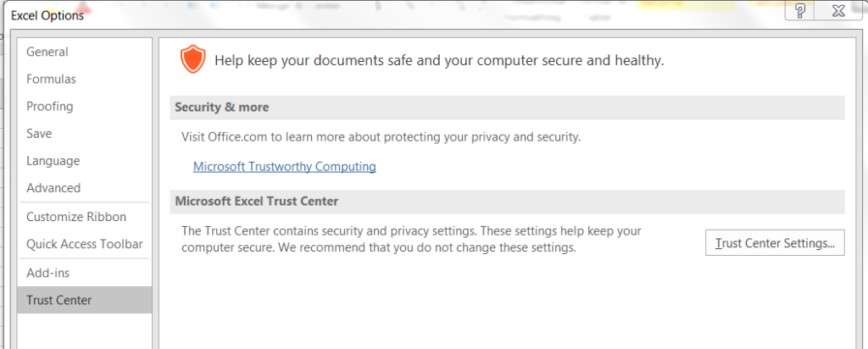Click the Security & more section header
Image resolution: width=868 pixels, height=349 pixels.
pyautogui.click(x=507, y=108)
